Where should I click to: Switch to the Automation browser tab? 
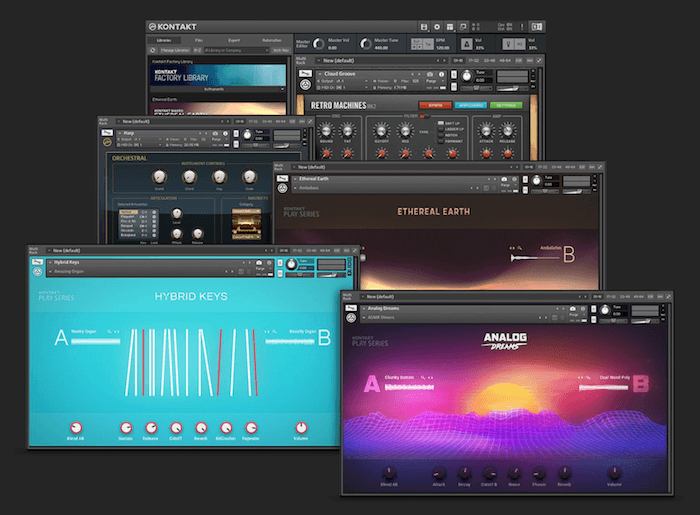[271, 40]
